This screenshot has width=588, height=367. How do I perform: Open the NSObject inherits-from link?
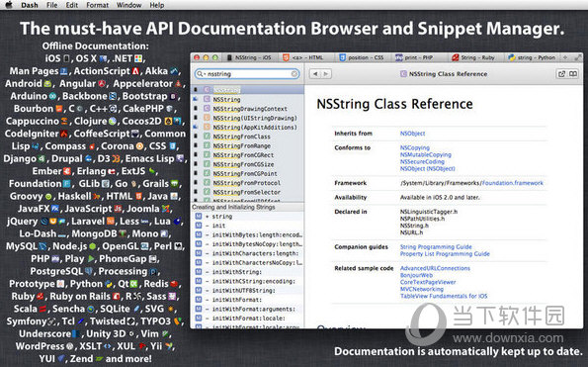click(x=412, y=134)
